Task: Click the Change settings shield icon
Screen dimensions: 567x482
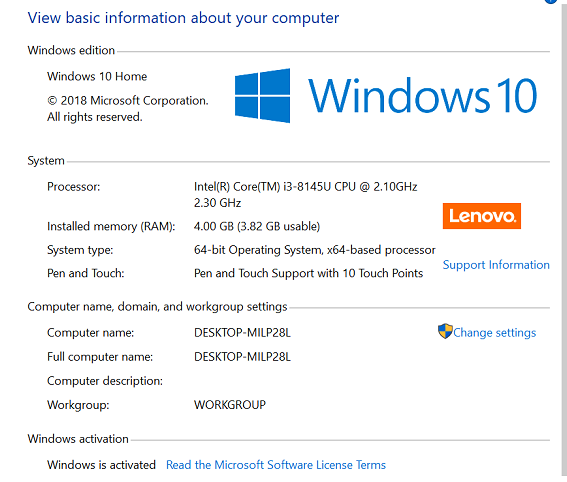Action: pyautogui.click(x=445, y=331)
